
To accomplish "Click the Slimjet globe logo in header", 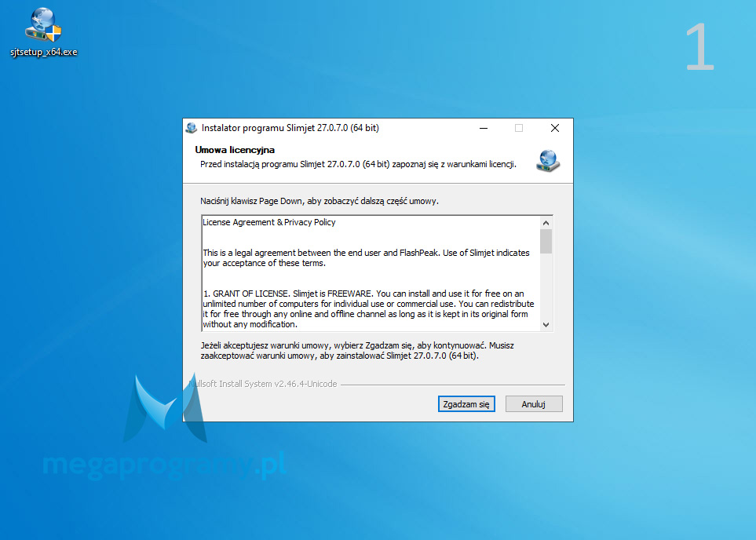I will point(548,161).
